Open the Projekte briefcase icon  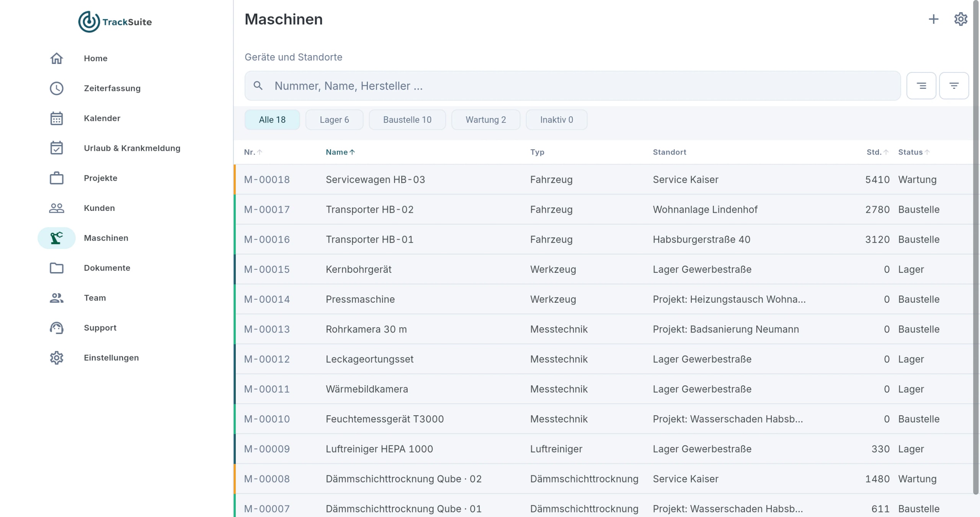57,178
